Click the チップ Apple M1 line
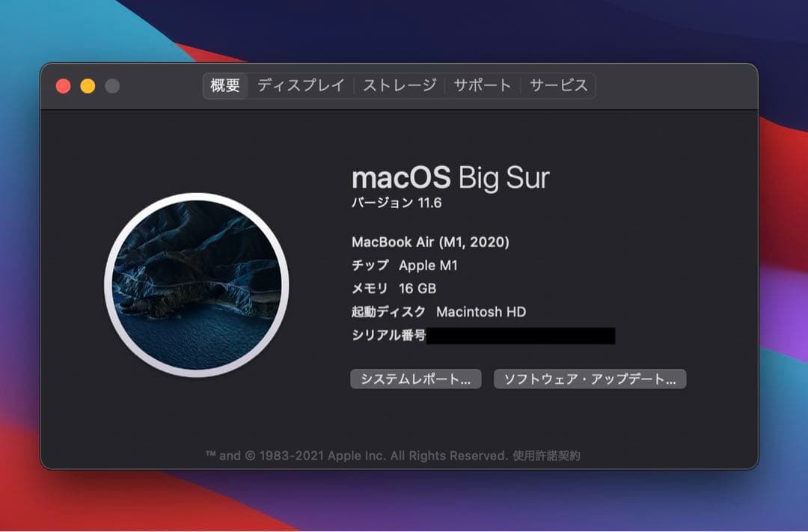The width and height of the screenshot is (808, 532). point(404,266)
